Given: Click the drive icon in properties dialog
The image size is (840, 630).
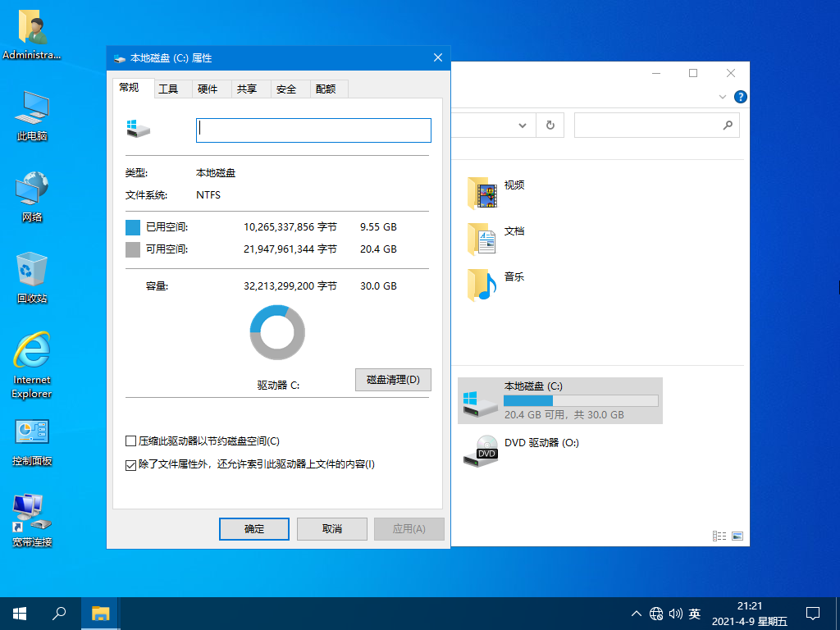Looking at the screenshot, I should (x=138, y=129).
